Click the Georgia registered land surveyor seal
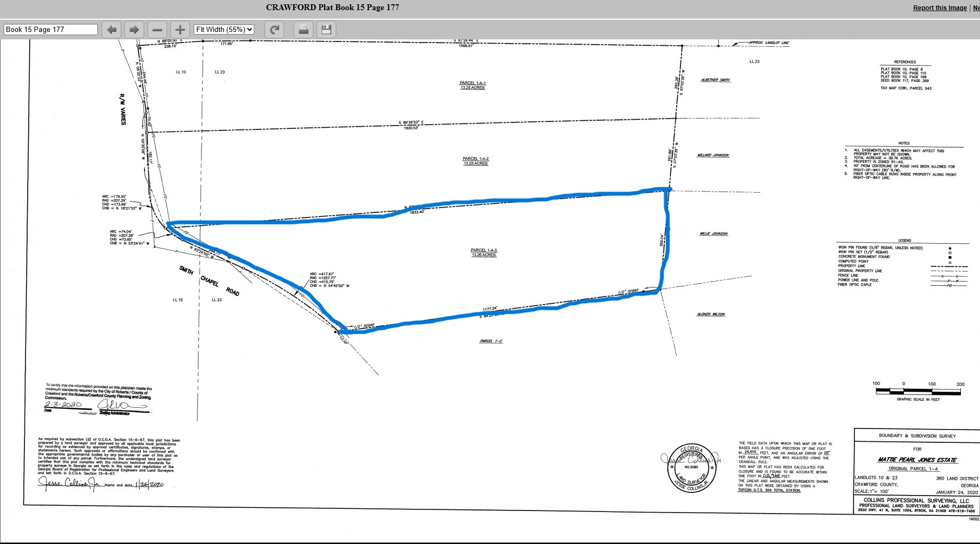This screenshot has width=980, height=544. 691,468
